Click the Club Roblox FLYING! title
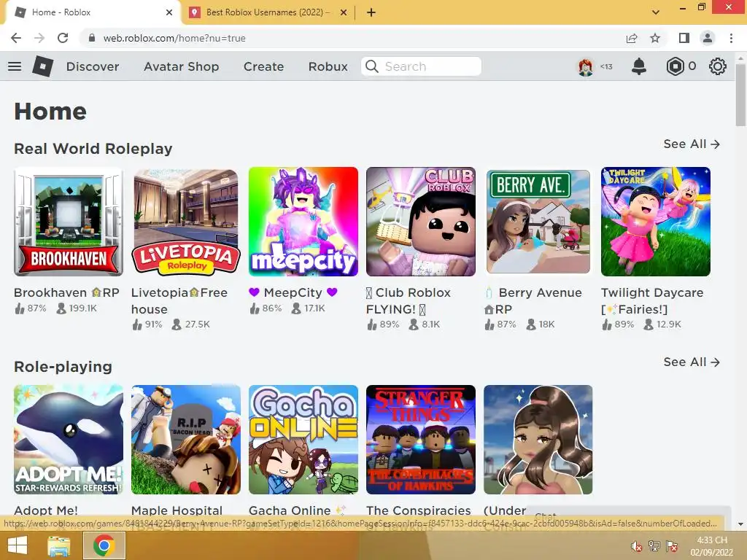The height and width of the screenshot is (560, 747). [x=409, y=301]
